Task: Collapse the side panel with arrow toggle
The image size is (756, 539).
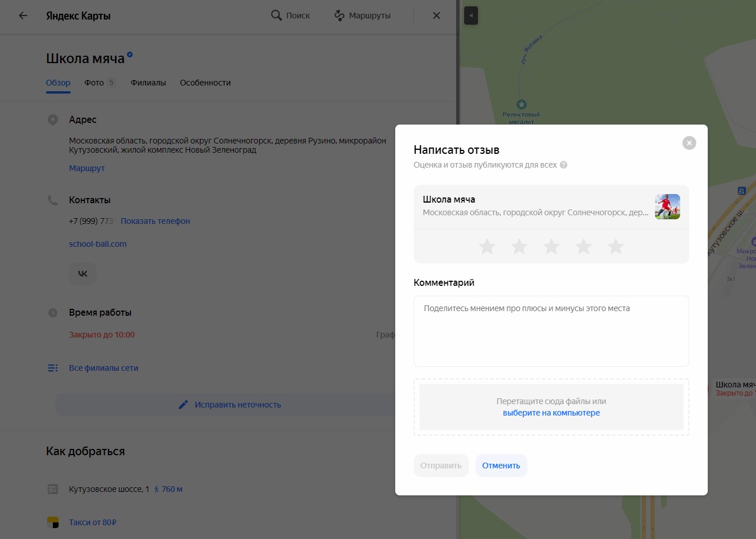Action: click(471, 15)
